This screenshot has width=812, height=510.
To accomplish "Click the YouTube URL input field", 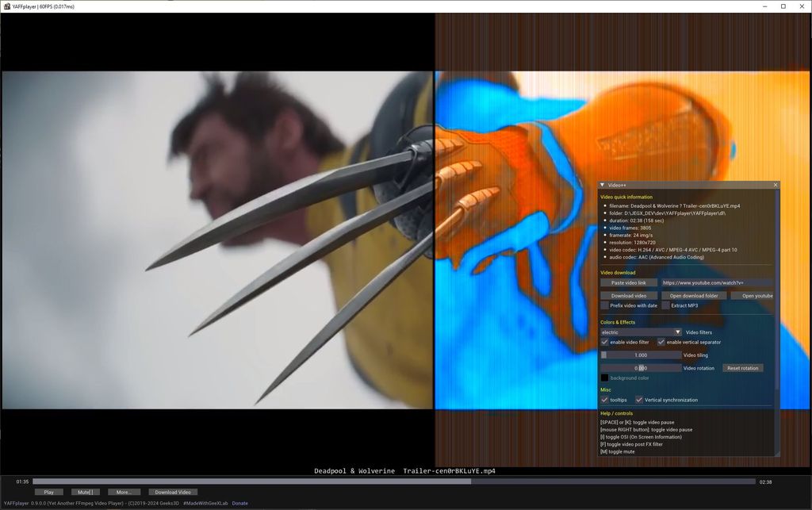I will coord(717,282).
